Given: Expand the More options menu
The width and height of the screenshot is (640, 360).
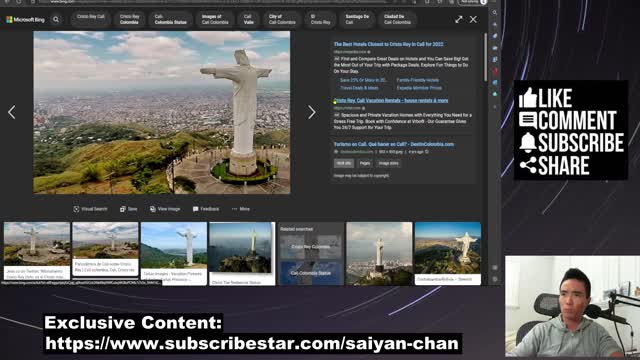Looking at the screenshot, I should tap(241, 209).
